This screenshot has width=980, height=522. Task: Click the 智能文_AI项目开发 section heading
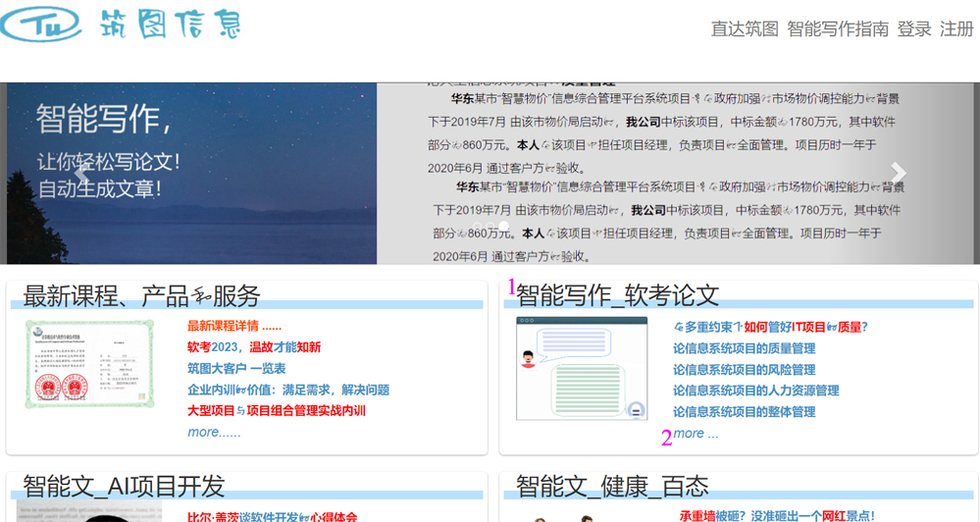pyautogui.click(x=124, y=486)
